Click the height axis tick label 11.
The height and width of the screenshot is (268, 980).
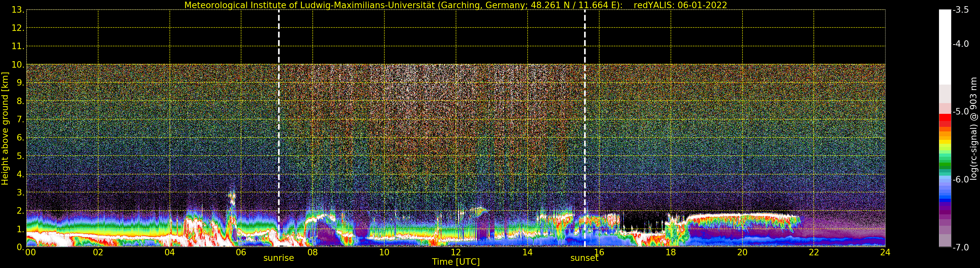tap(18, 47)
